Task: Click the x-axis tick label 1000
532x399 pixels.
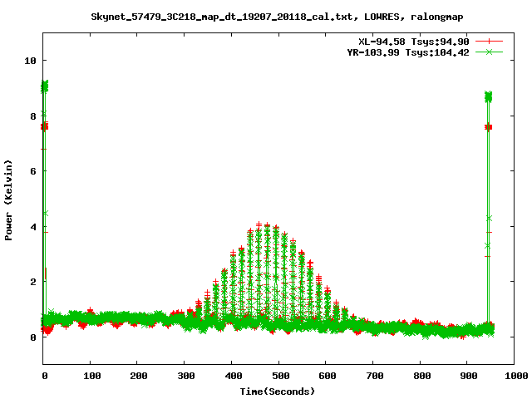Action: click(516, 376)
